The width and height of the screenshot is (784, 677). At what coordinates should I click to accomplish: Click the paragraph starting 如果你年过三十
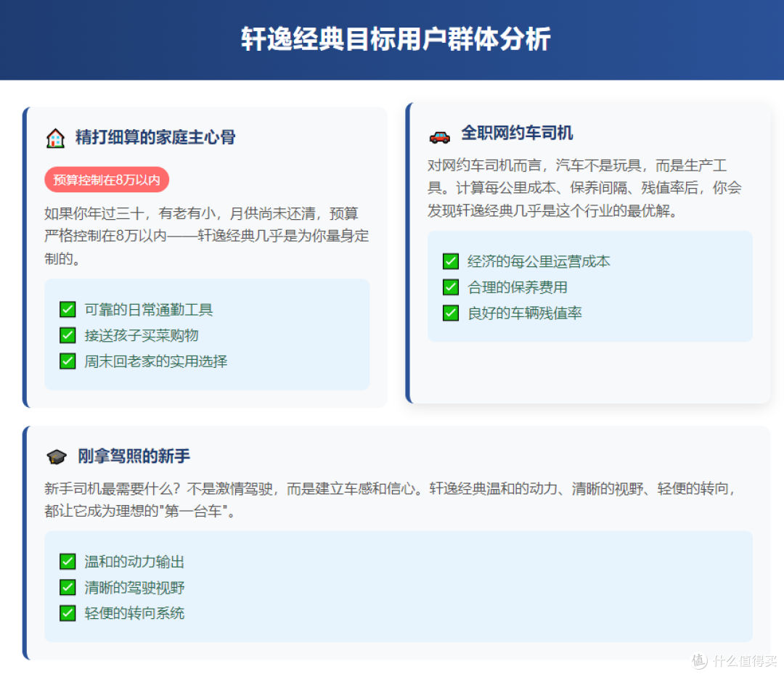pos(206,236)
